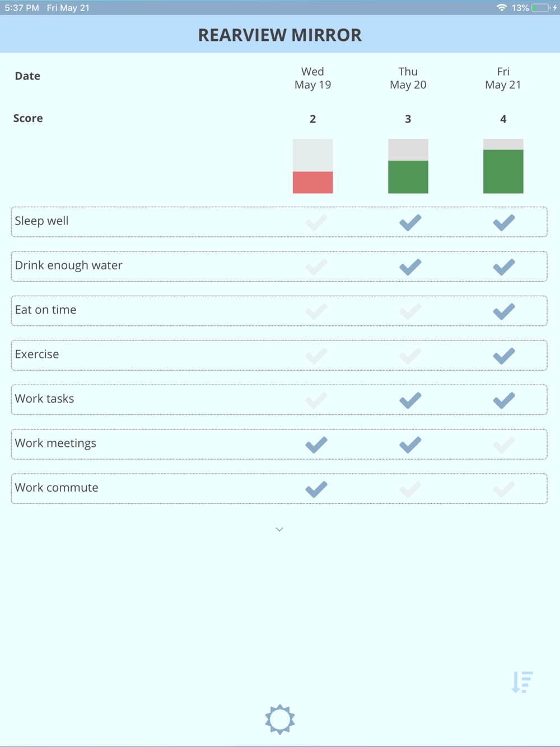Select the Fri May 21 column header
Screen dimensions: 560x747
pyautogui.click(x=503, y=78)
